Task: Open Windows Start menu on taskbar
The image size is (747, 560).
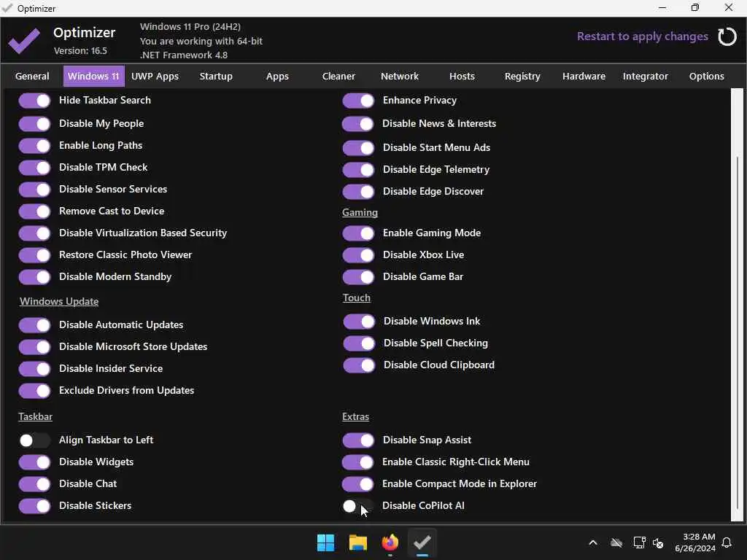Action: pos(326,542)
